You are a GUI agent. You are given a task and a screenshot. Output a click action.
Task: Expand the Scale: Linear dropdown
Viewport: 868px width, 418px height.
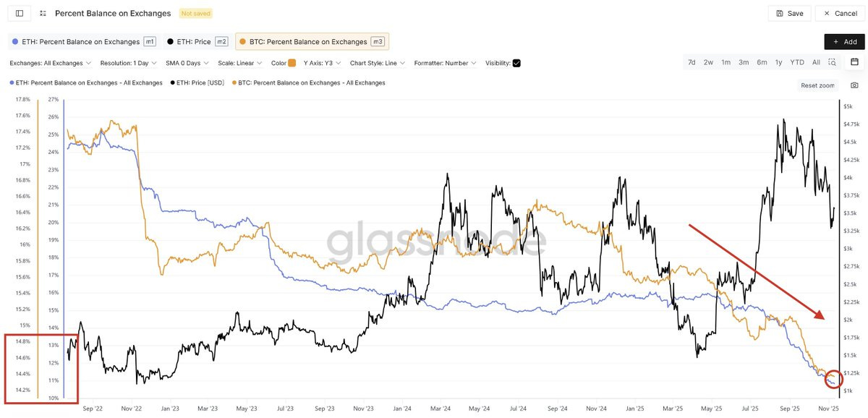(x=239, y=63)
